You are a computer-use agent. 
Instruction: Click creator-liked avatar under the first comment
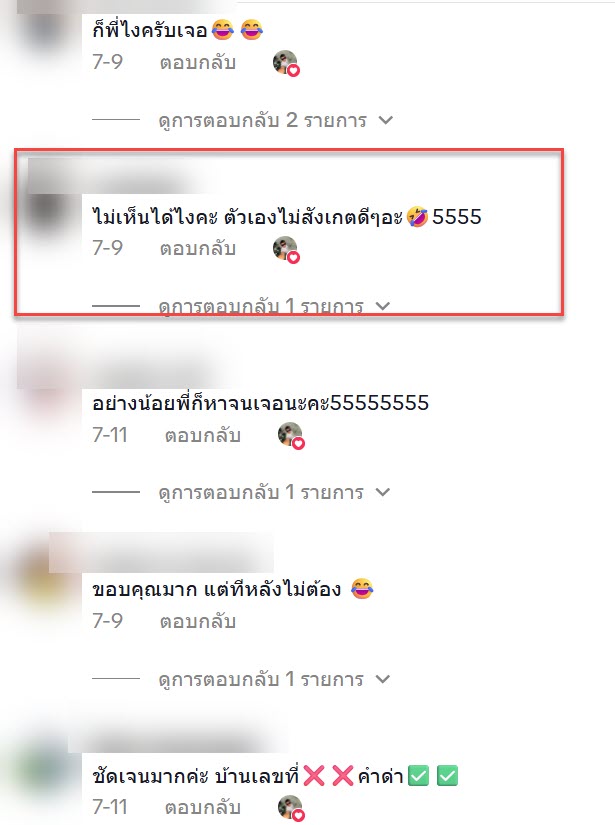(x=286, y=64)
